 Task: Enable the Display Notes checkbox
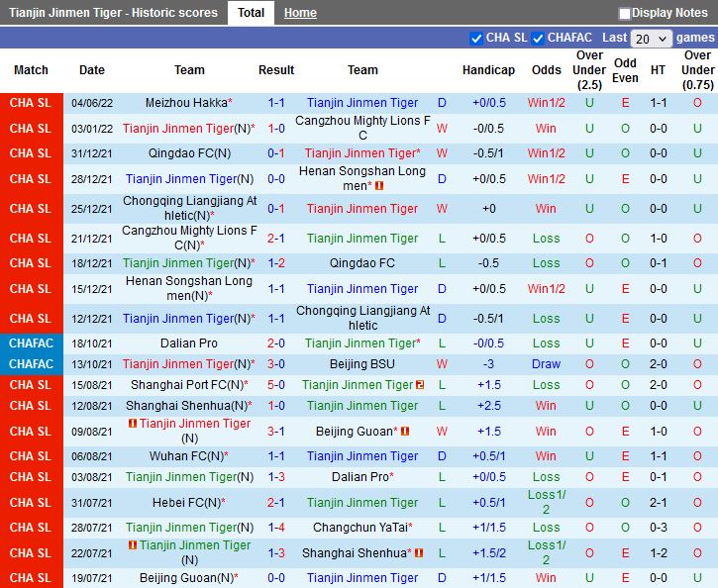(x=625, y=14)
